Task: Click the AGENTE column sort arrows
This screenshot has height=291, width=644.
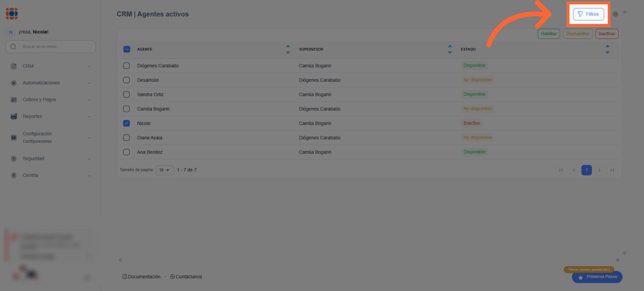Action: point(288,49)
